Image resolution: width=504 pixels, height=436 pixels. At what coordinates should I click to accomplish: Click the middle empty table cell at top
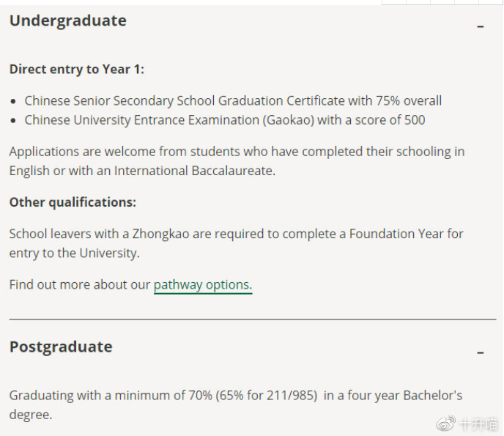click(442, 2)
